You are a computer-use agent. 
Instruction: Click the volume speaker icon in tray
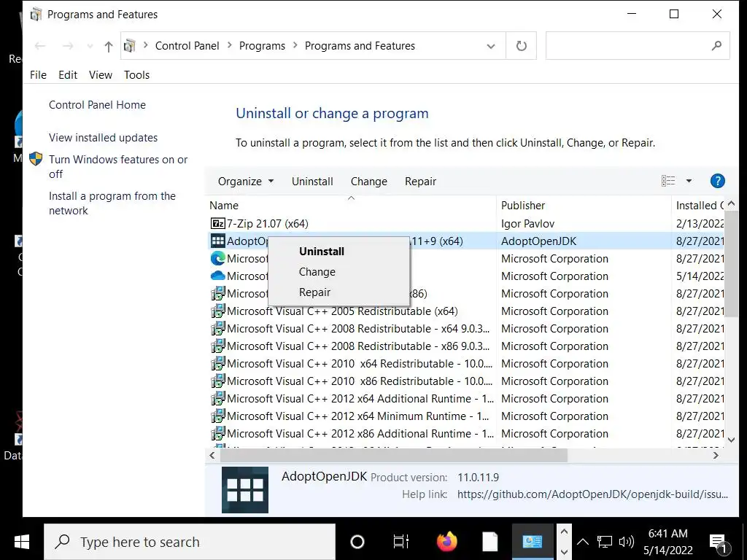click(626, 542)
